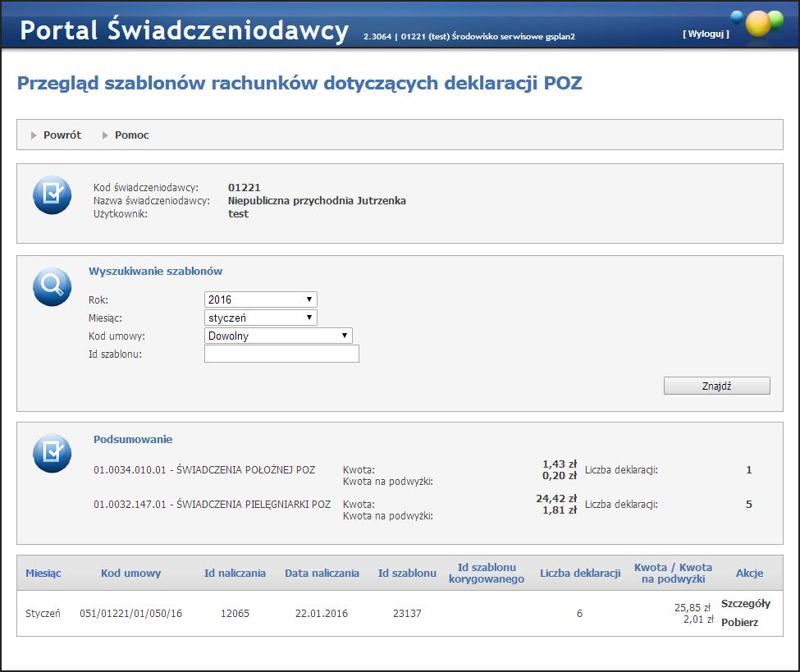The width and height of the screenshot is (800, 672).
Task: Select Id szablonu value 23137
Action: click(407, 613)
